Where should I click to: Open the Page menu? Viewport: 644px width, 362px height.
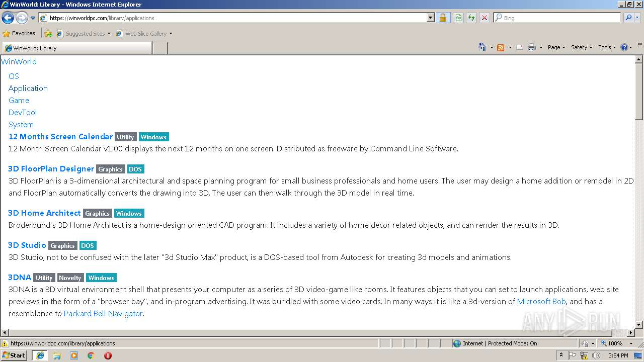(x=556, y=47)
